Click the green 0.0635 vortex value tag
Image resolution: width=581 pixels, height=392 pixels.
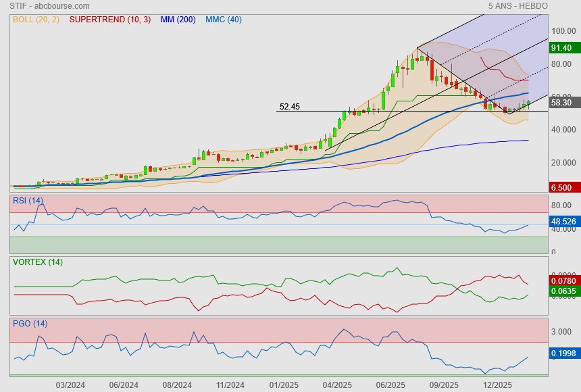click(x=564, y=292)
